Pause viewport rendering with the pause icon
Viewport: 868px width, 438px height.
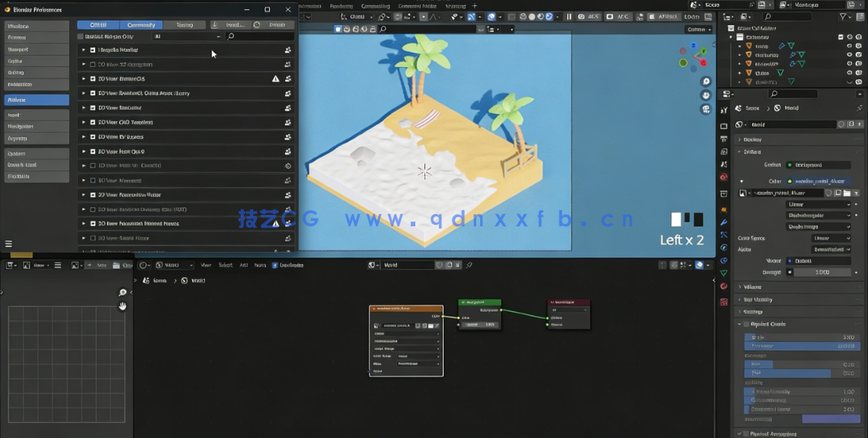pyautogui.click(x=569, y=17)
